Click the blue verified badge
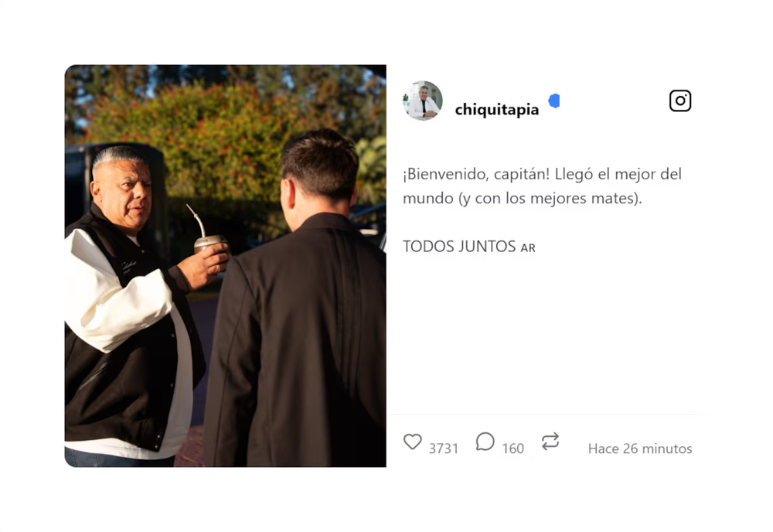This screenshot has height=532, width=773. click(554, 101)
